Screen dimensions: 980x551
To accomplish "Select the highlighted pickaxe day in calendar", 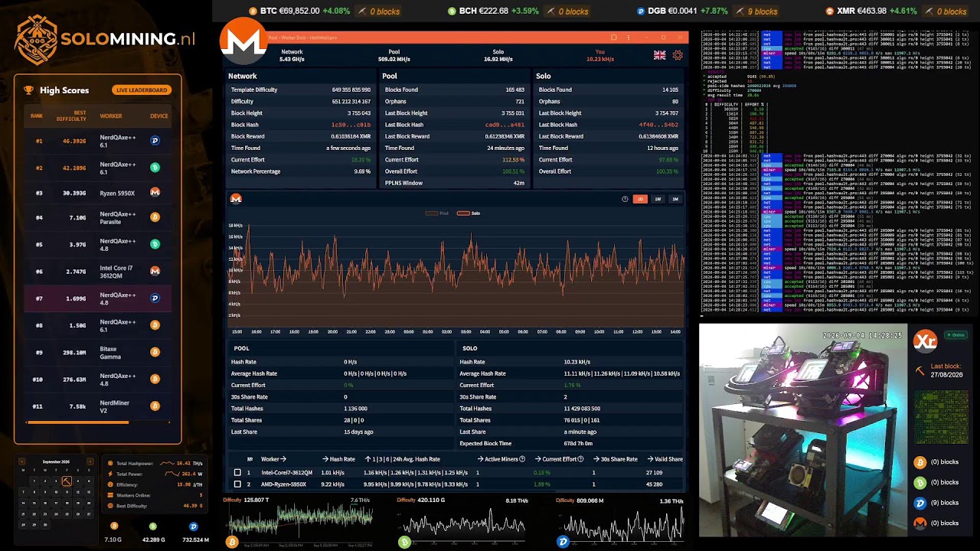I will point(67,481).
